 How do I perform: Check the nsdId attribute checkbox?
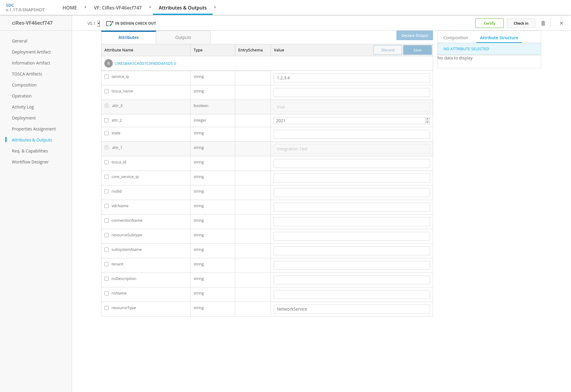pyautogui.click(x=106, y=191)
